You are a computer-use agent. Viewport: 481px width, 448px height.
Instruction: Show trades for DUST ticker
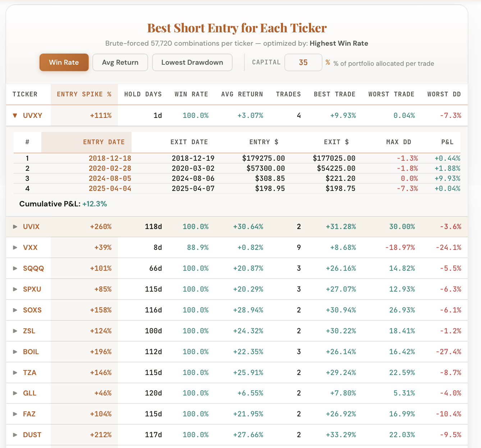click(15, 435)
